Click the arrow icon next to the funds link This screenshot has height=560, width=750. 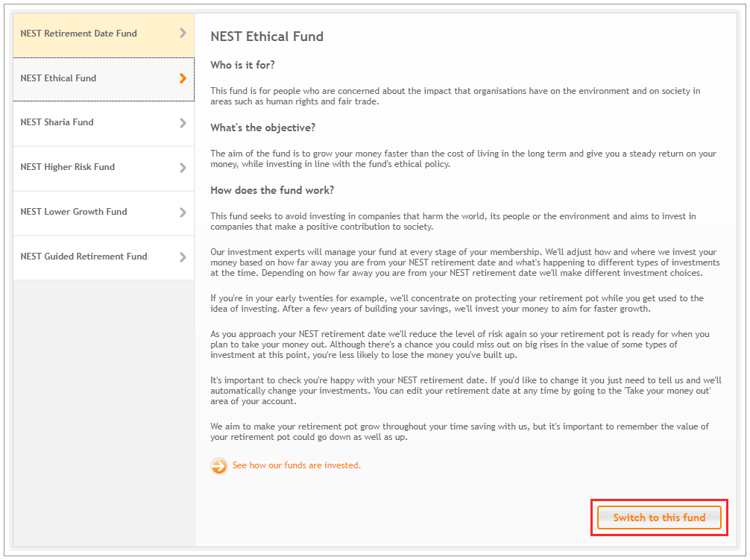pos(218,465)
